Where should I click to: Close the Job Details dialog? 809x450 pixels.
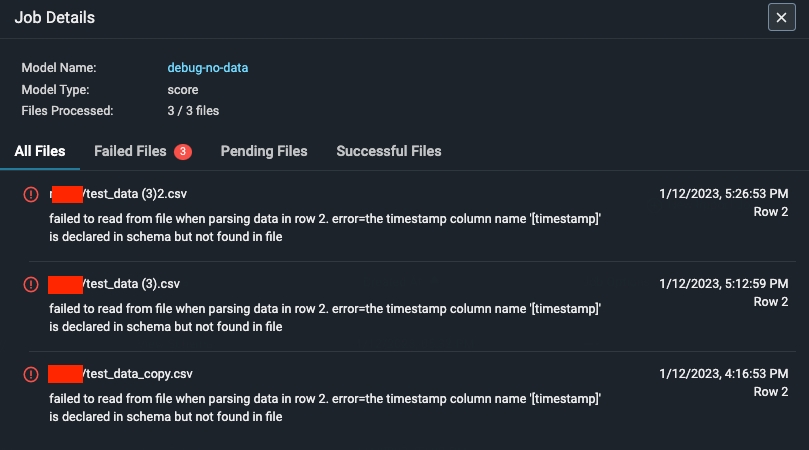[782, 18]
